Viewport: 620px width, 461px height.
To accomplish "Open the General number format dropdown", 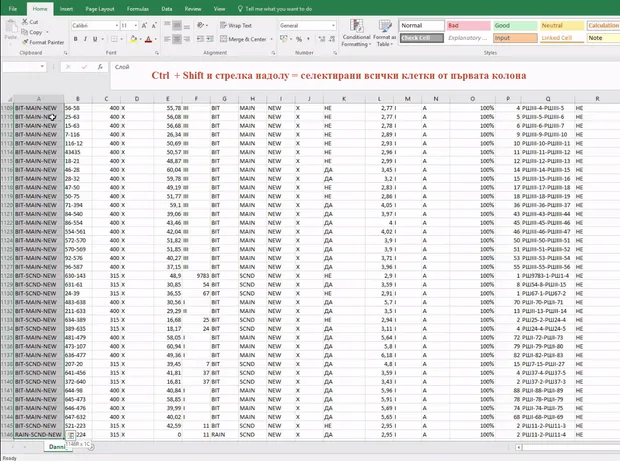I will click(333, 26).
